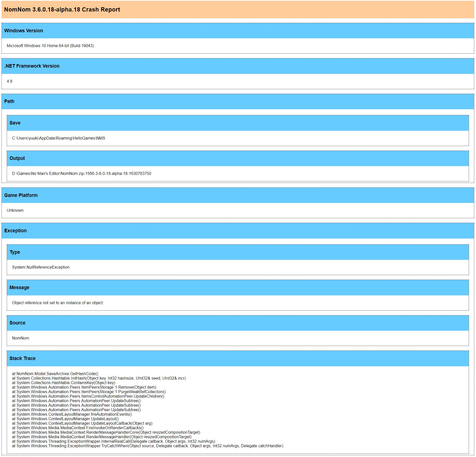The height and width of the screenshot is (457, 476).
Task: Select the Type subsection header
Action: [15, 252]
